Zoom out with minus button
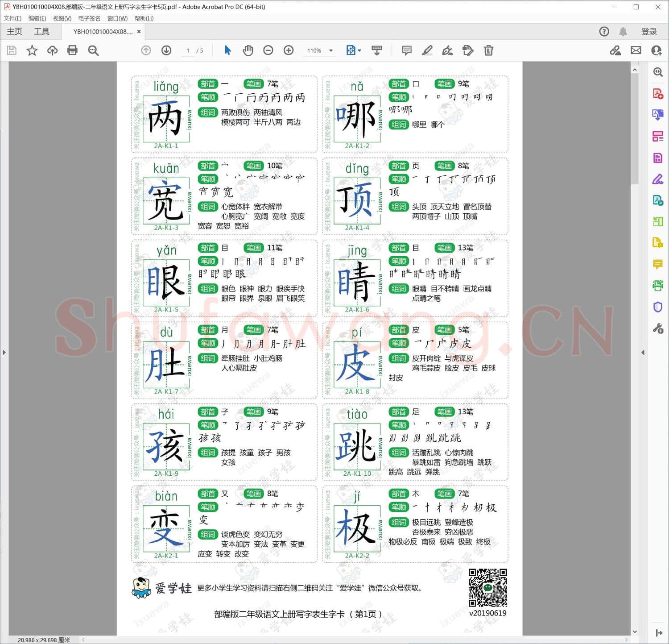The width and height of the screenshot is (669, 644). click(x=268, y=50)
